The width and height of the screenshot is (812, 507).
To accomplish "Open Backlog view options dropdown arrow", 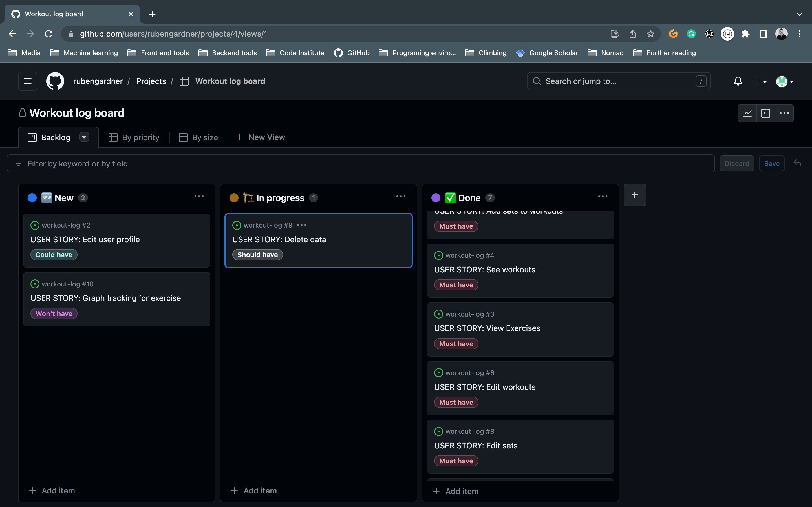I will tap(84, 137).
